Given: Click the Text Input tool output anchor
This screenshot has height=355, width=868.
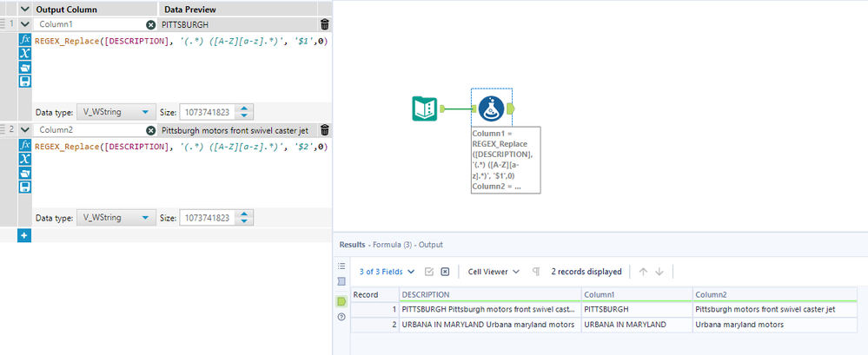Looking at the screenshot, I should point(443,109).
